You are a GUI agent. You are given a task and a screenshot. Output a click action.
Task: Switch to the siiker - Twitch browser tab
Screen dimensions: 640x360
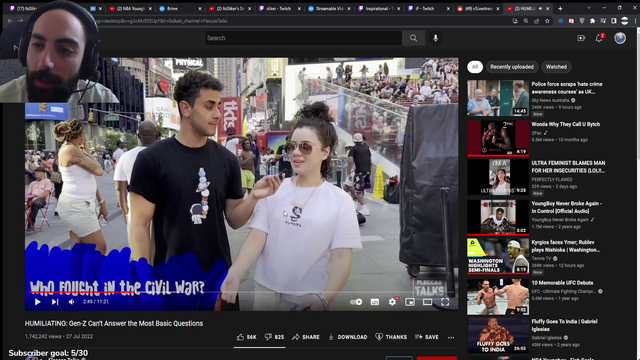click(279, 8)
